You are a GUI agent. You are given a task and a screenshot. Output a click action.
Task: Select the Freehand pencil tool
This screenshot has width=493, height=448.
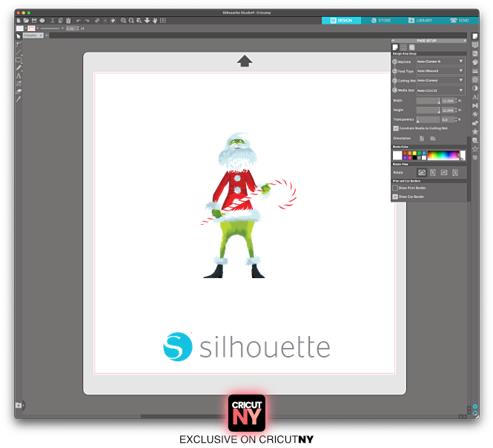19,67
